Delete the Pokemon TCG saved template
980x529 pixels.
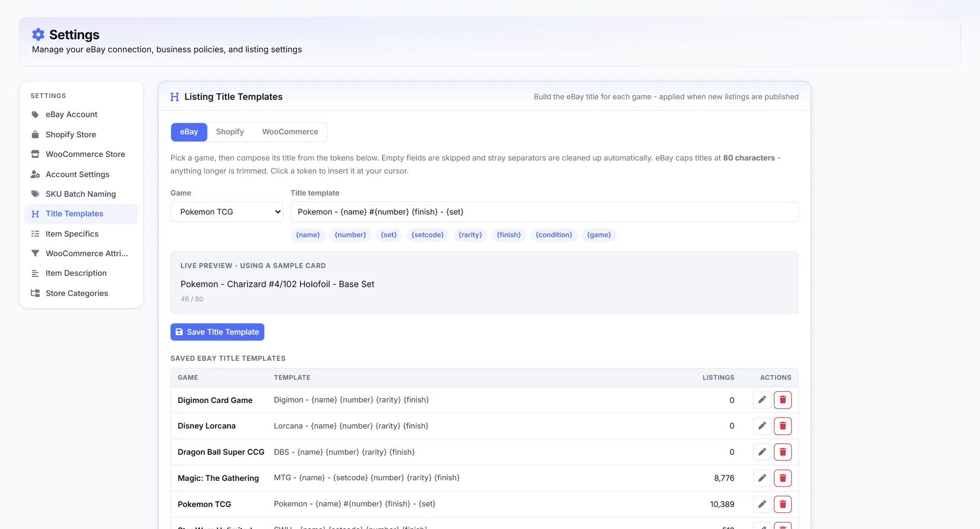pyautogui.click(x=783, y=505)
